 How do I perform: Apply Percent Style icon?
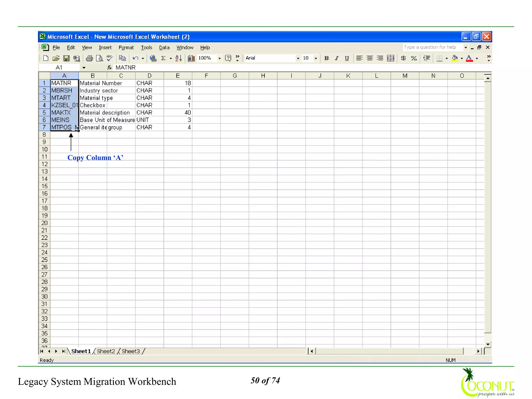pos(414,58)
